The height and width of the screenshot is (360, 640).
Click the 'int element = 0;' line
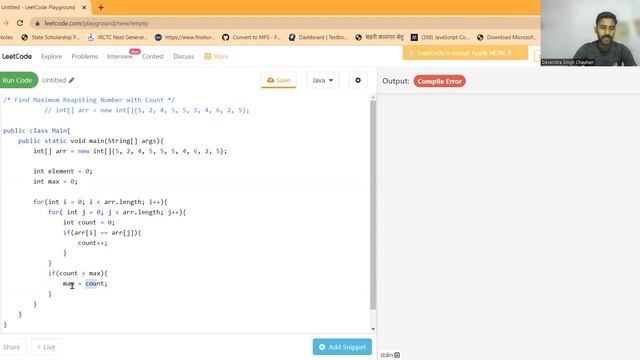tap(63, 171)
